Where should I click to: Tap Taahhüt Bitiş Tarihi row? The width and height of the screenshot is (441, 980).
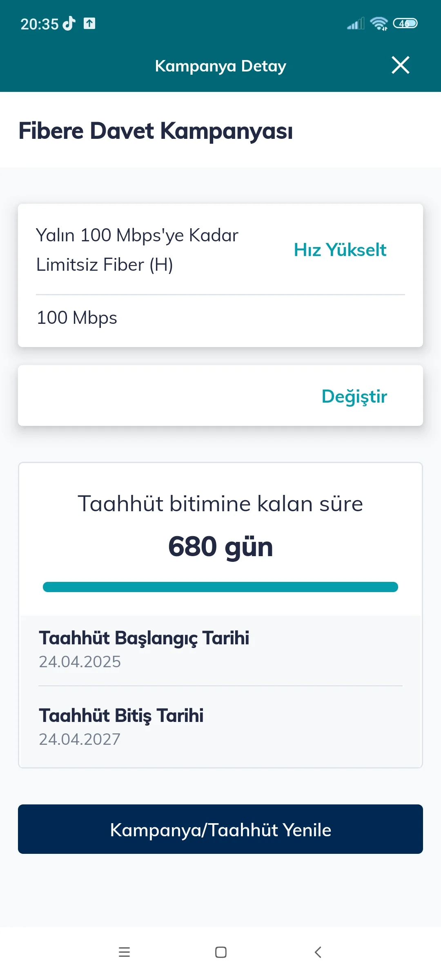220,727
